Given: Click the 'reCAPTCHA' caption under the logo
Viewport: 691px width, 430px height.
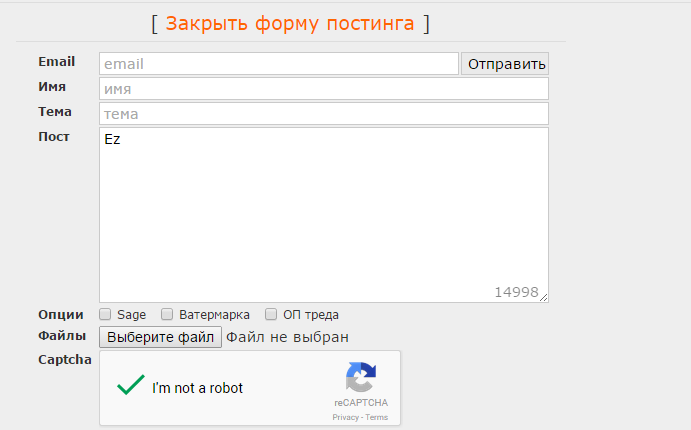Looking at the screenshot, I should [361, 403].
